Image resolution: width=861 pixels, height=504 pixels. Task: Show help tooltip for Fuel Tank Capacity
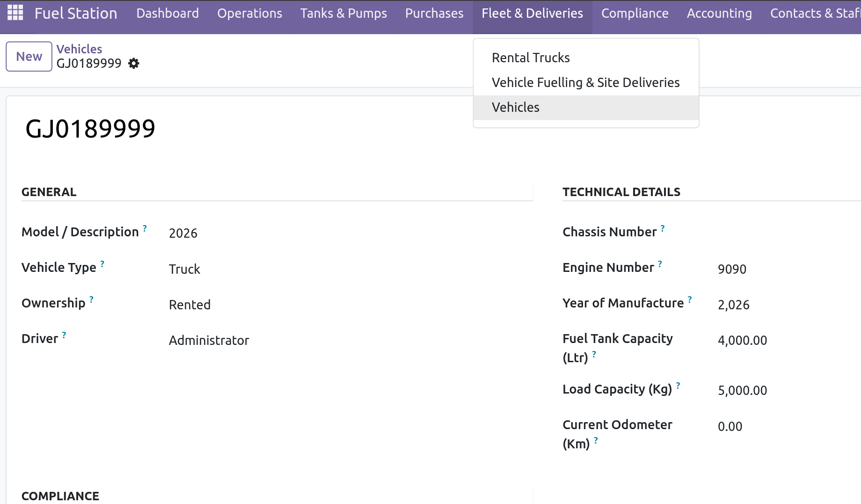click(594, 354)
